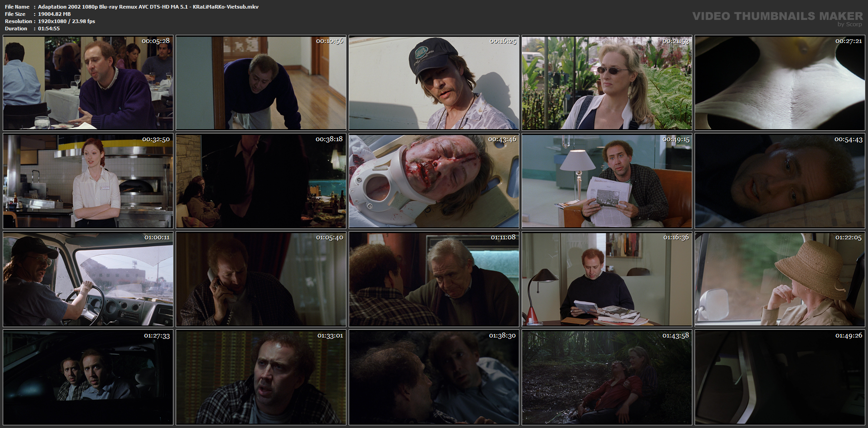
Task: Select the thumbnail timestamped 00:05:28
Action: coord(88,83)
